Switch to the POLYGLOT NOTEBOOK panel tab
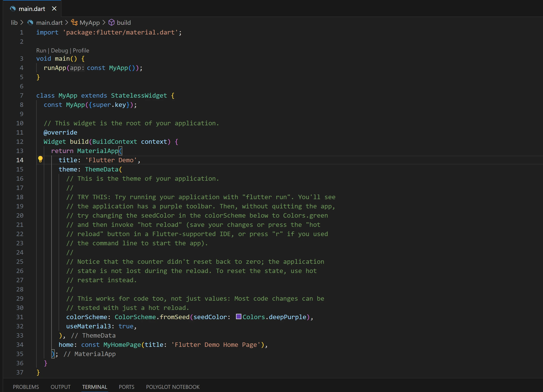The height and width of the screenshot is (392, 543). click(x=173, y=387)
